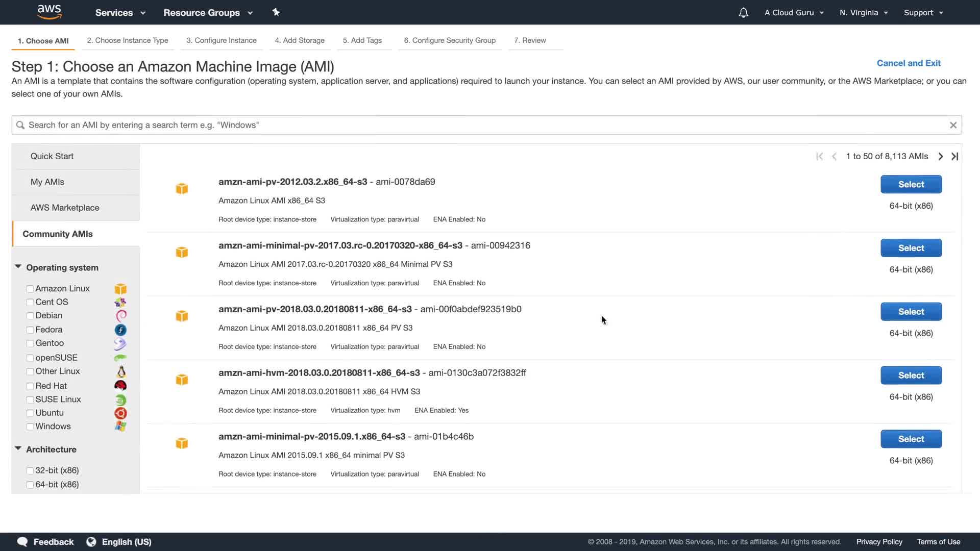Check the Red Hat operating system filter
The height and width of the screenshot is (551, 980).
(30, 386)
